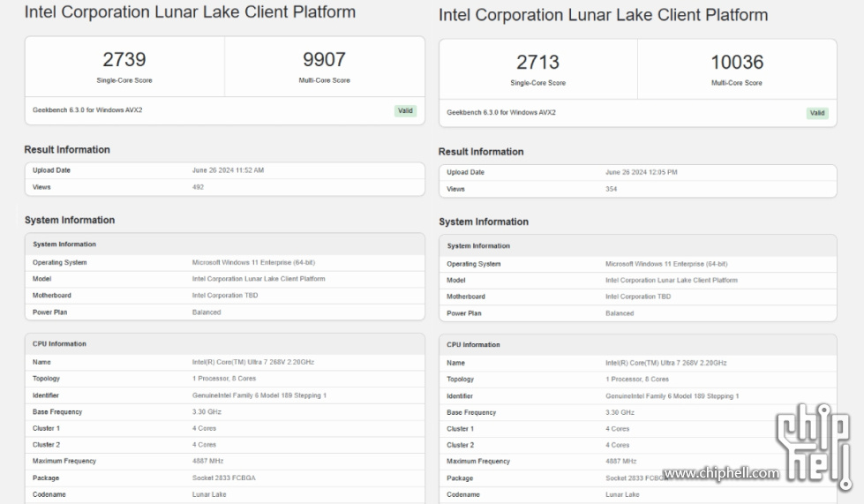Click Geekbench 6.3.0 text in the 2739 result
The image size is (864, 504).
coord(87,110)
